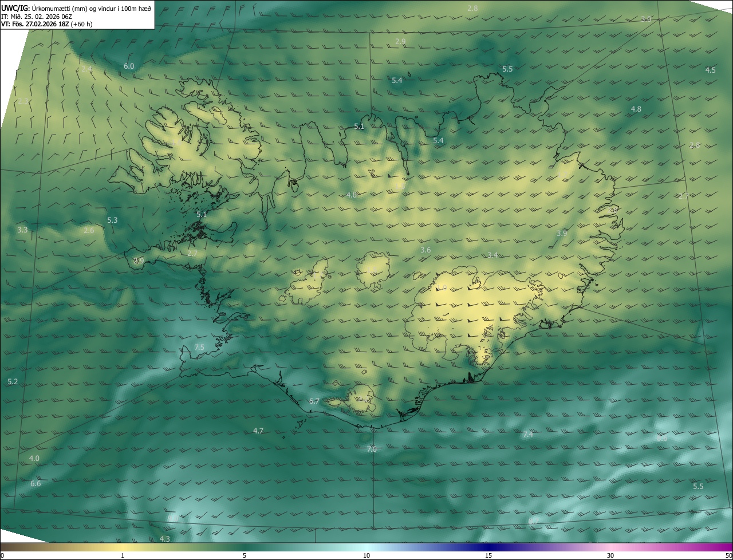
Task: Select the 8.6 value label
Action: (662, 439)
